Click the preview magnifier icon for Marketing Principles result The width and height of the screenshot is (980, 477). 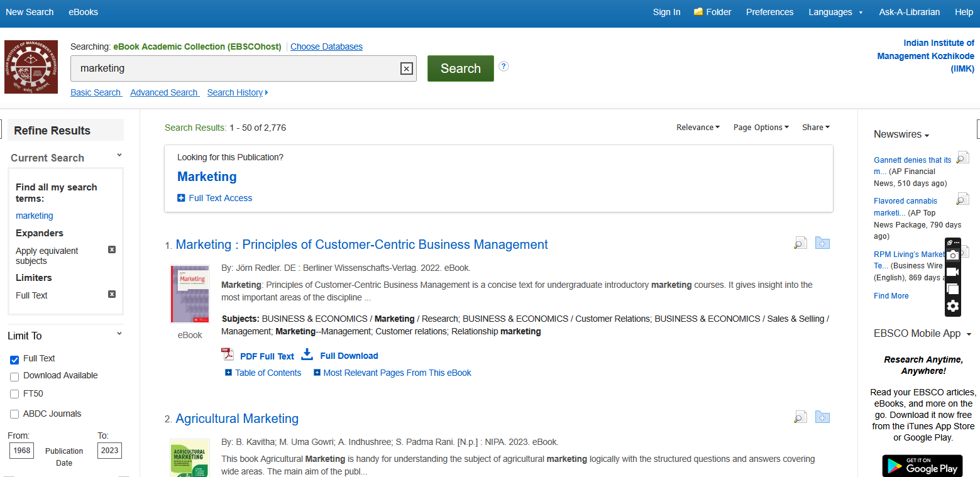[x=800, y=243]
